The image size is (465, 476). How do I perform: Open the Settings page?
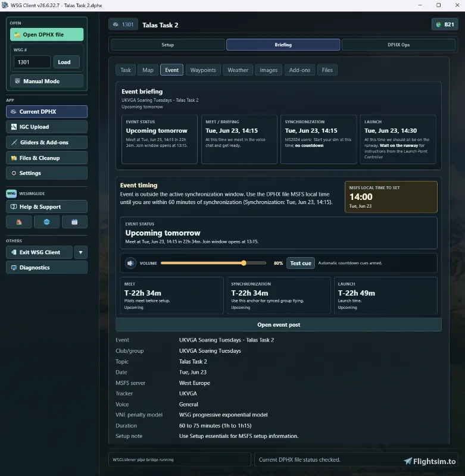pyautogui.click(x=46, y=173)
